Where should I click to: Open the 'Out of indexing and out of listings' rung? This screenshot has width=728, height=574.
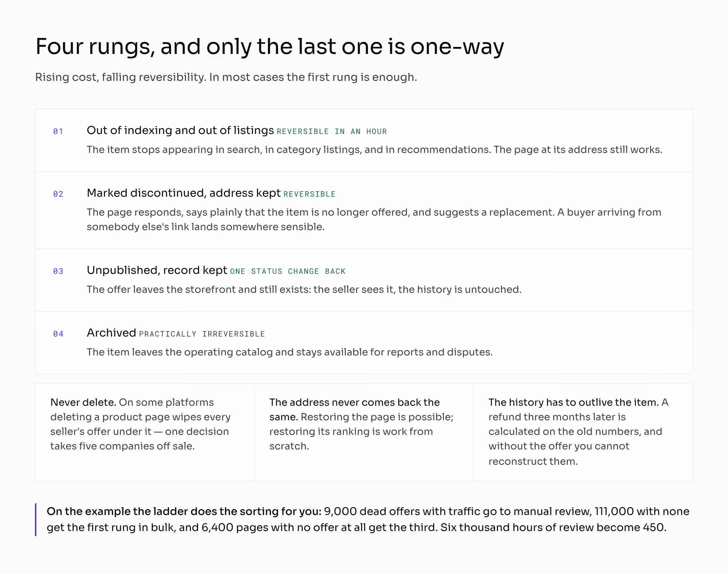pos(364,140)
